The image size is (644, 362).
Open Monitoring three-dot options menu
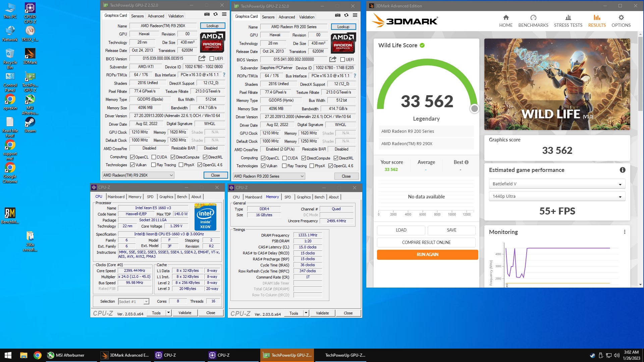[625, 232]
